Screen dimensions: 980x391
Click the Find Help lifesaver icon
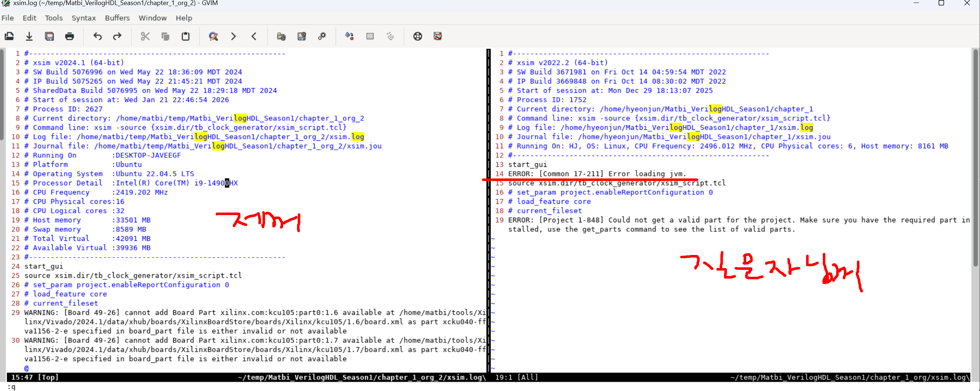[x=438, y=36]
